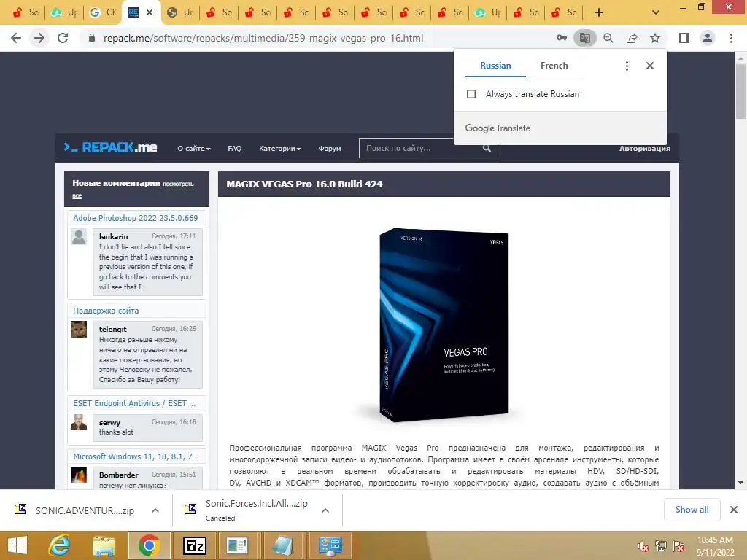747x560 pixels.
Task: View site information via padlock icon
Action: tap(92, 38)
